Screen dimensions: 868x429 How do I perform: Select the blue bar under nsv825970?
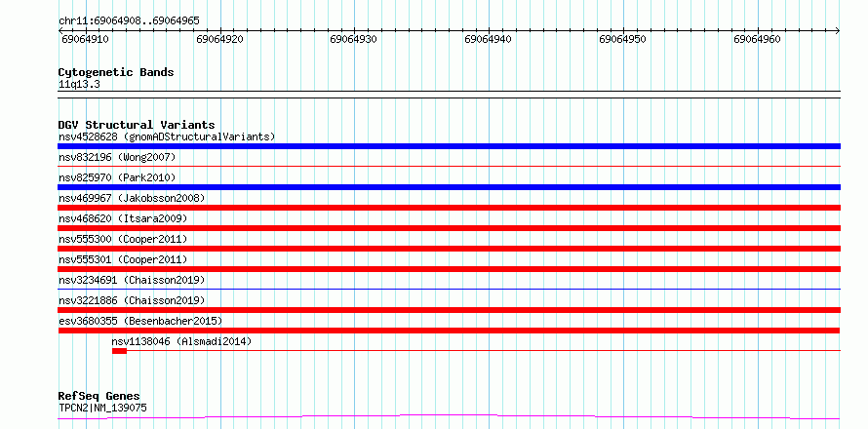[x=449, y=187]
